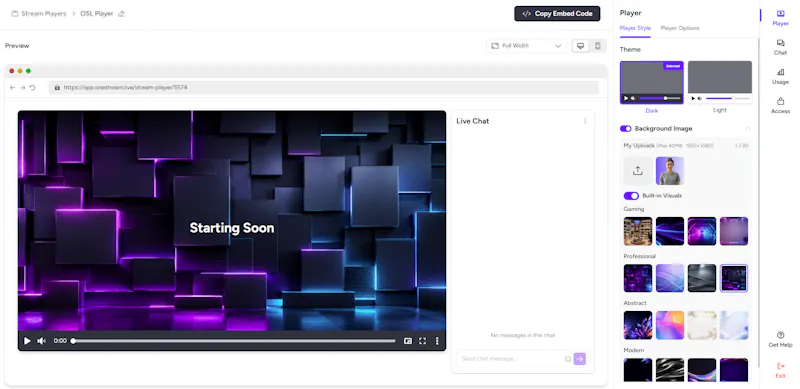Select second Gaming background with blue streaks

[x=670, y=231]
